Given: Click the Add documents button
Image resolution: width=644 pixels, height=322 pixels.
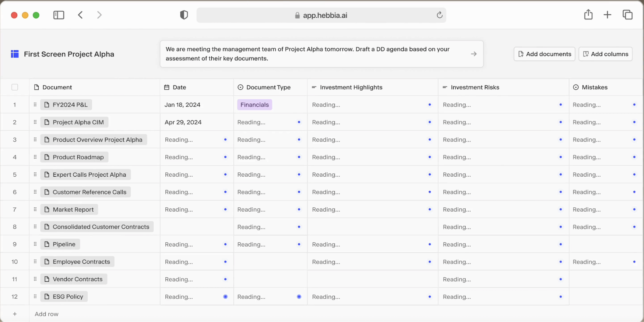Looking at the screenshot, I should 544,54.
